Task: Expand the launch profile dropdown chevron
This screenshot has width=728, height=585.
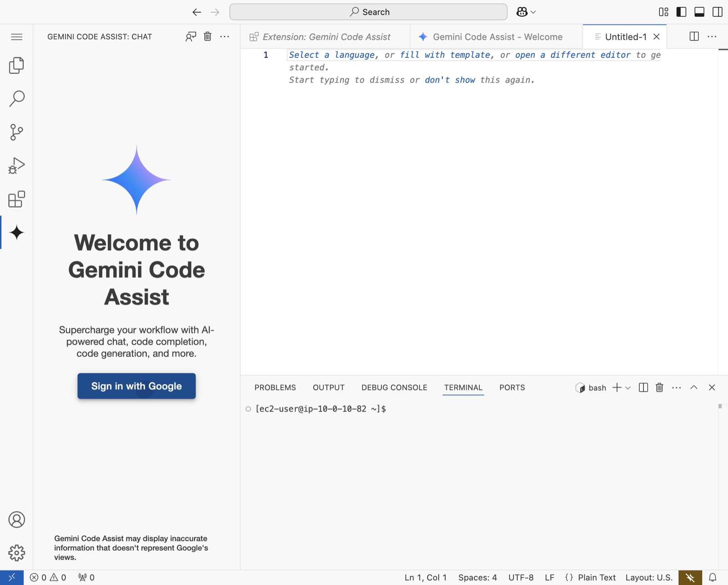Action: [x=628, y=388]
